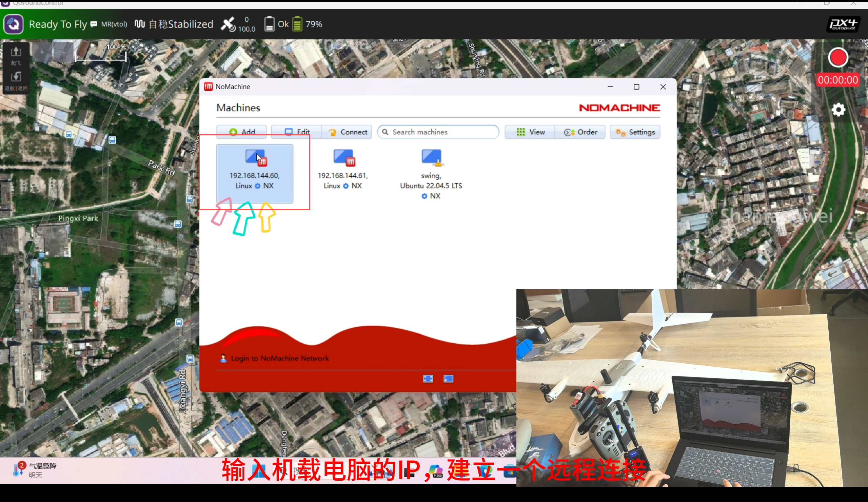The width and height of the screenshot is (868, 502).
Task: Select the 192.168.144.61 Linux machine
Action: click(x=343, y=170)
